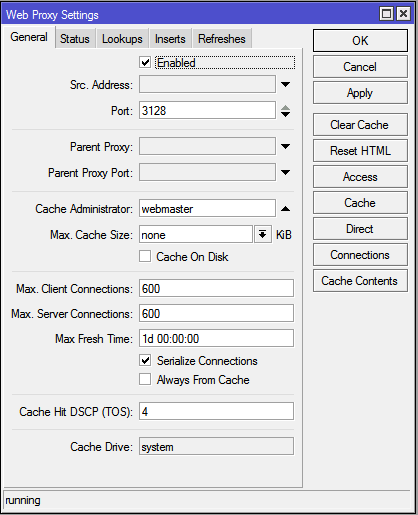This screenshot has height=515, width=418.
Task: Uncheck the Enabled checkbox
Action: point(145,63)
